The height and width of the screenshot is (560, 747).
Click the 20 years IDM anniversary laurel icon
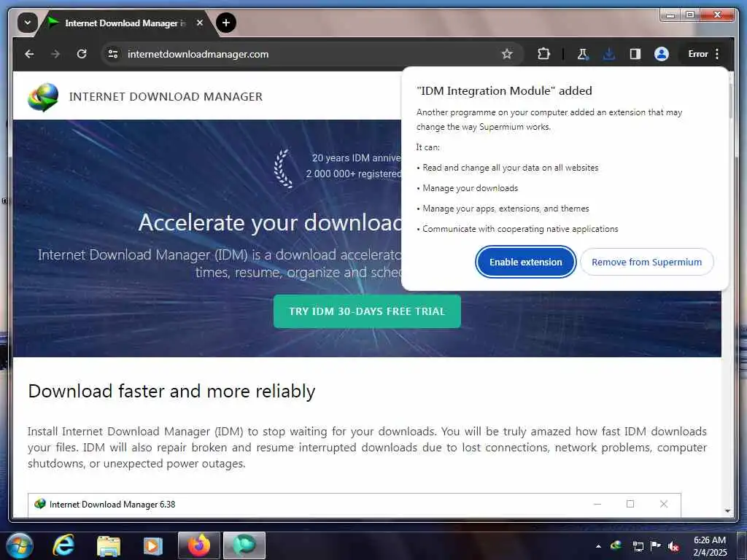(283, 168)
